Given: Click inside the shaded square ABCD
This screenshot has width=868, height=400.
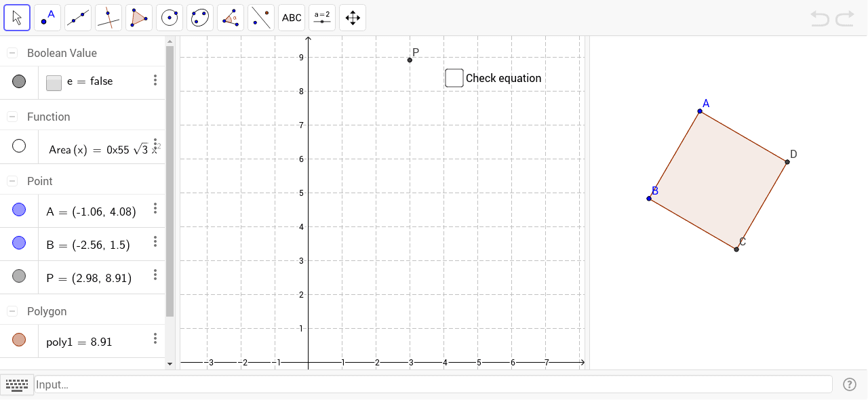Looking at the screenshot, I should tap(718, 180).
